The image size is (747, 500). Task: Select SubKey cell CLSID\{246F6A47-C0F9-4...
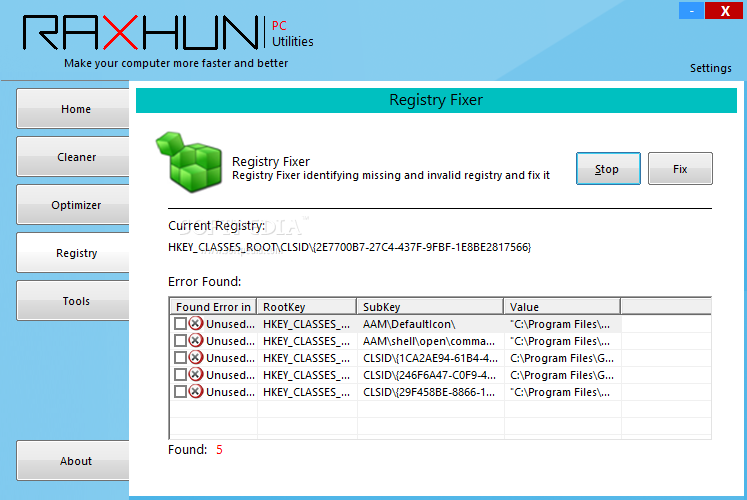click(x=429, y=375)
